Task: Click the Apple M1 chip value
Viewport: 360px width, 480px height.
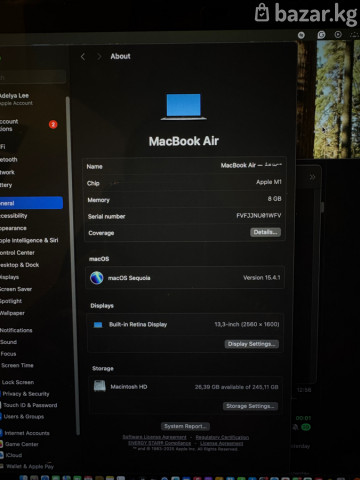Action: (x=269, y=182)
